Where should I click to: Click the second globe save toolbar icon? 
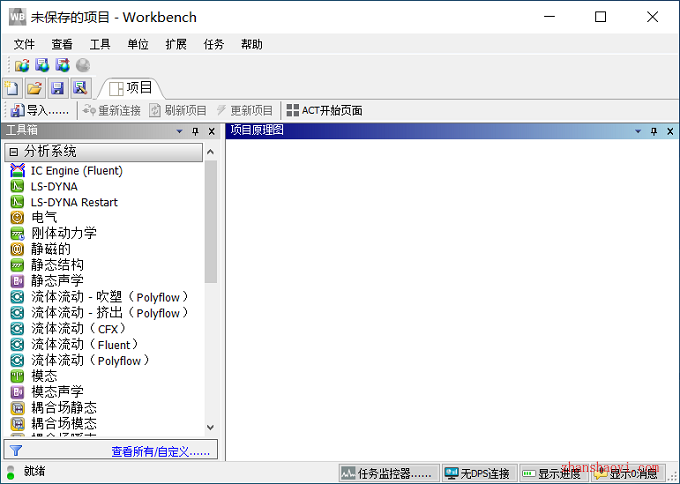click(42, 65)
